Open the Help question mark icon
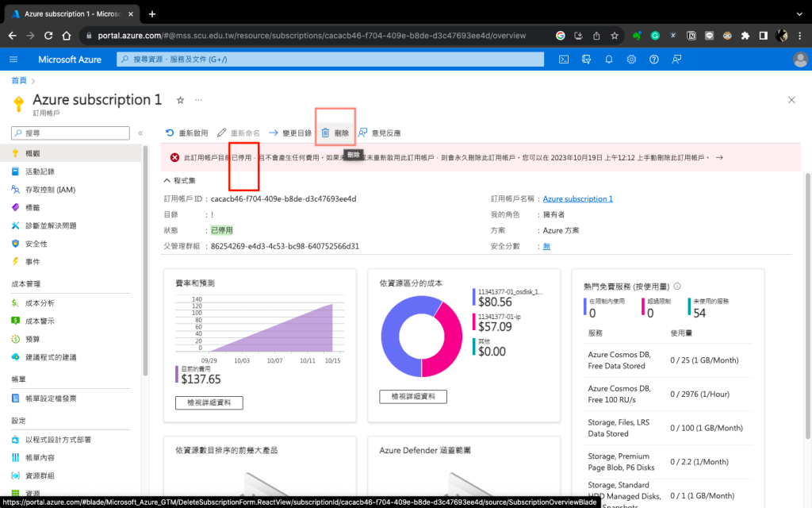 (x=654, y=59)
